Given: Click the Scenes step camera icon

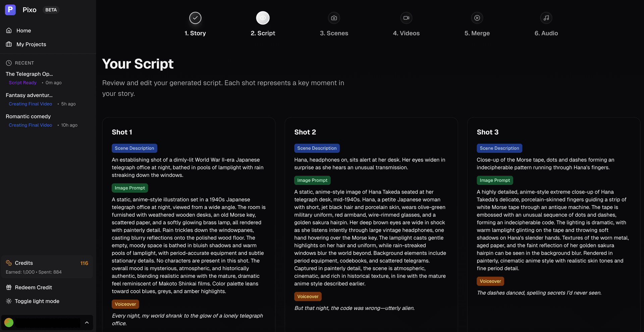Looking at the screenshot, I should (334, 18).
